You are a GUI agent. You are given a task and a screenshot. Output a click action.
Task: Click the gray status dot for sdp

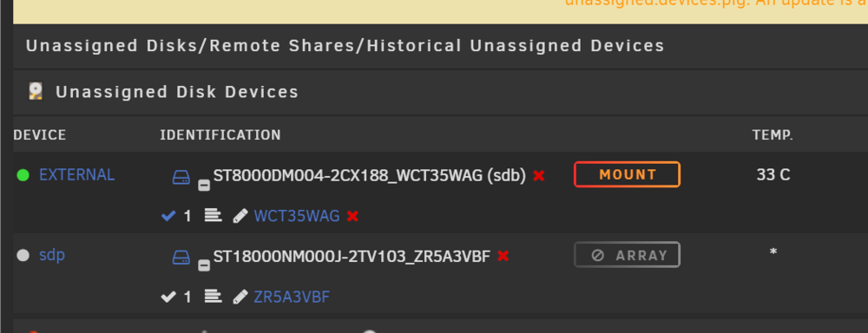[23, 256]
